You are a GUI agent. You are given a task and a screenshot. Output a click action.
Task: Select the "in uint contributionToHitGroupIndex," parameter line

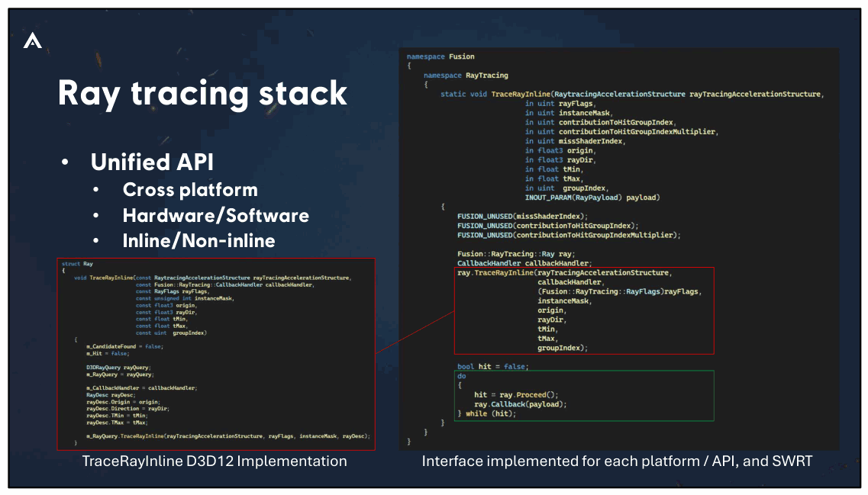click(601, 122)
